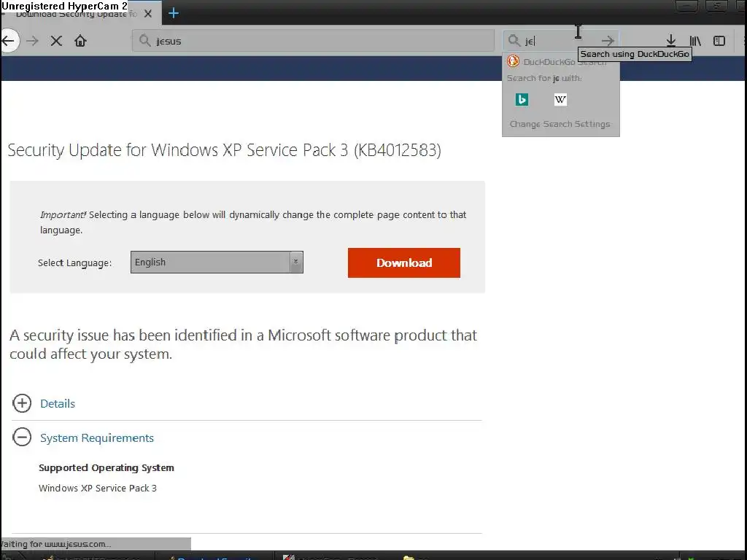Viewport: 747px width, 560px height.
Task: Submit search with the go arrow
Action: pyautogui.click(x=608, y=41)
